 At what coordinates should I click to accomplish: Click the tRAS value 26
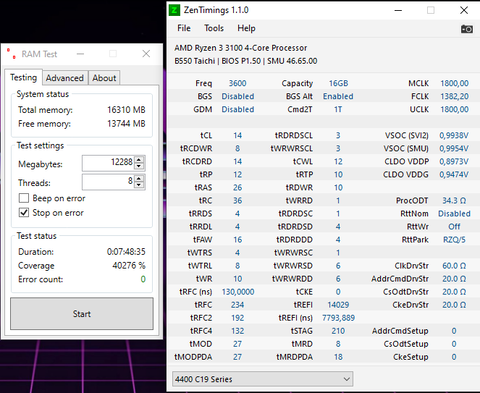(237, 187)
